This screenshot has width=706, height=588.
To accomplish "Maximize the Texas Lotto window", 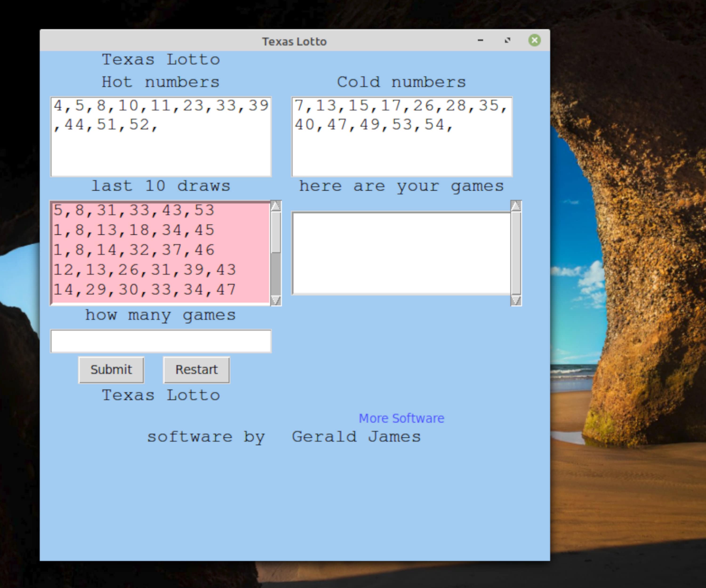I will [507, 40].
